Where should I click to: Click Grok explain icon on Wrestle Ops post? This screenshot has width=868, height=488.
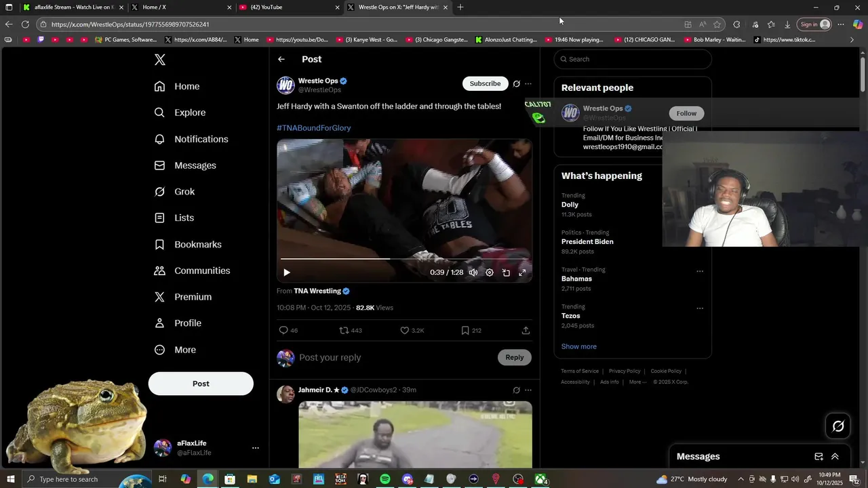tap(516, 84)
